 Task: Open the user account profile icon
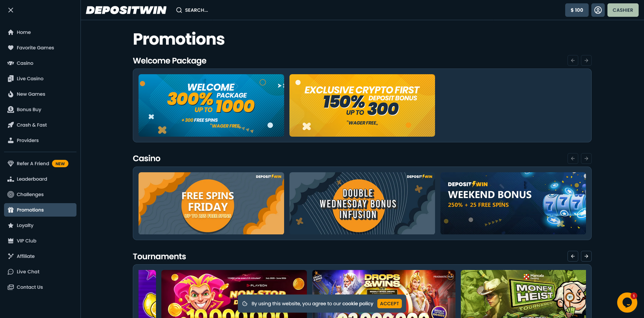598,10
